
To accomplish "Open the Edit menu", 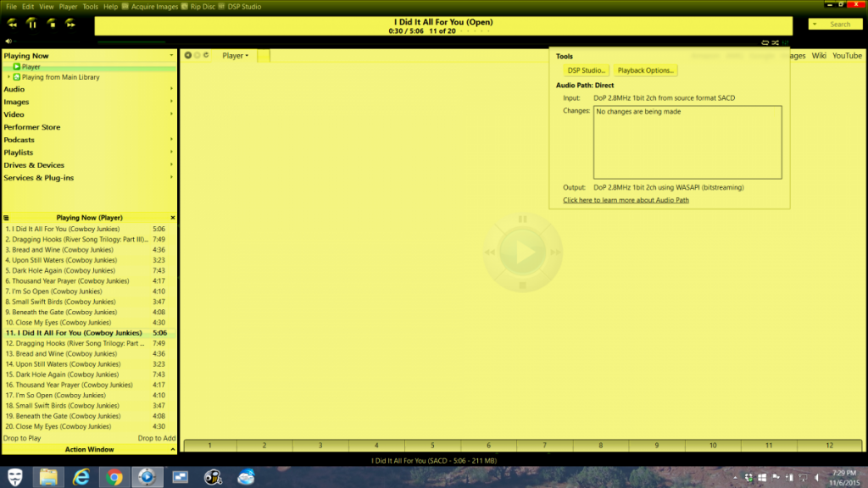I will click(x=28, y=7).
